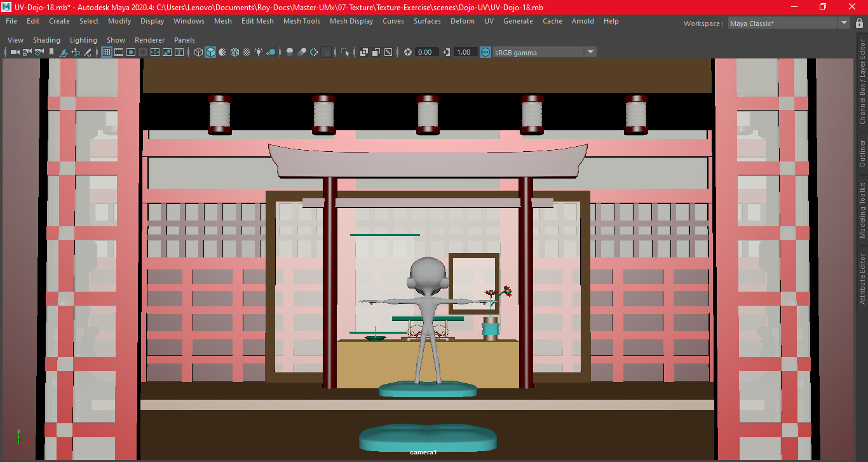The width and height of the screenshot is (868, 462).
Task: Open the camera bookmarks icon
Action: click(x=51, y=52)
